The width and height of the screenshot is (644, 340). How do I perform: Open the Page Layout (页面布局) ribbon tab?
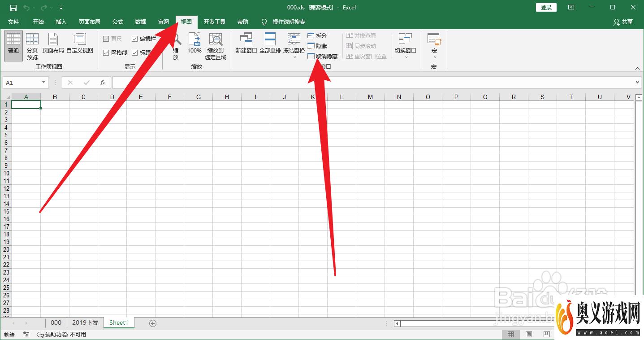click(x=90, y=22)
